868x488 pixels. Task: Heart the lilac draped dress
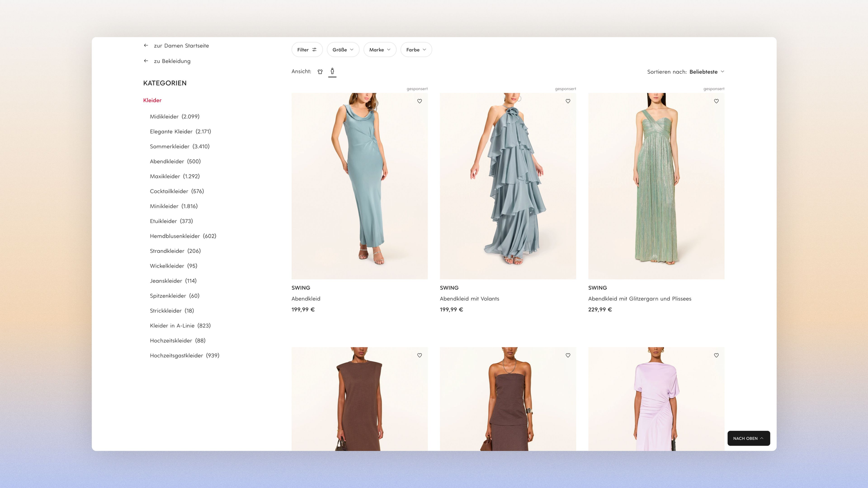pos(716,355)
